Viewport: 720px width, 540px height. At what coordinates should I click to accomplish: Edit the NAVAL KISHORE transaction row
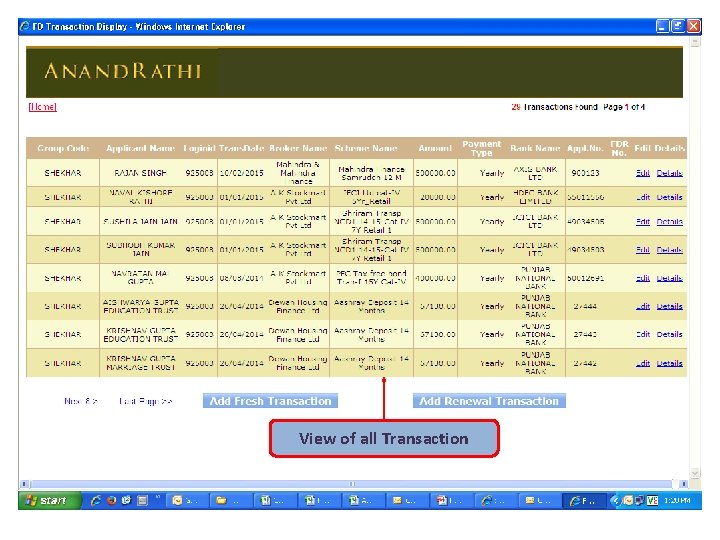pos(643,197)
